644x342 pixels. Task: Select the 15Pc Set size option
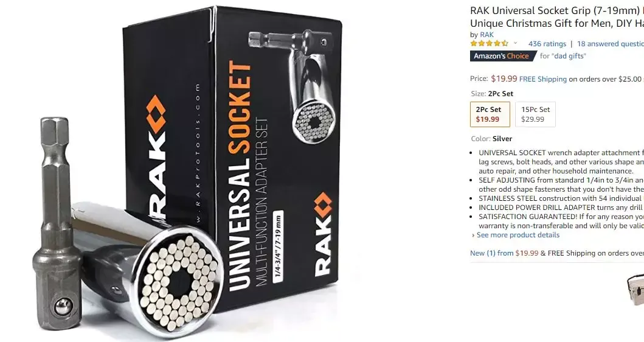click(535, 114)
